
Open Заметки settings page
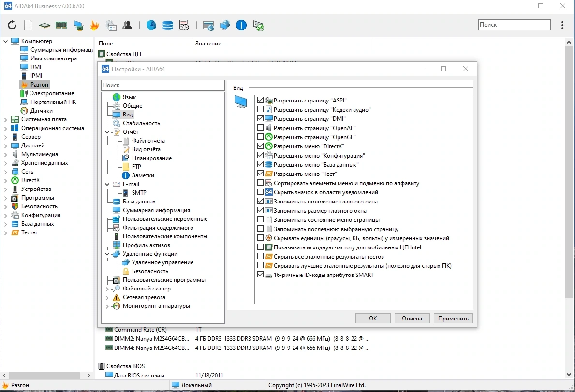click(x=143, y=175)
